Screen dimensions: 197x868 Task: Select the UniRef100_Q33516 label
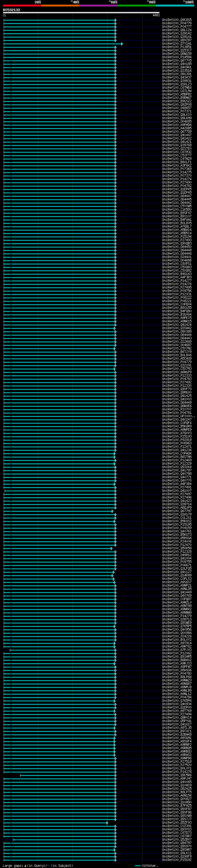(177, 71)
